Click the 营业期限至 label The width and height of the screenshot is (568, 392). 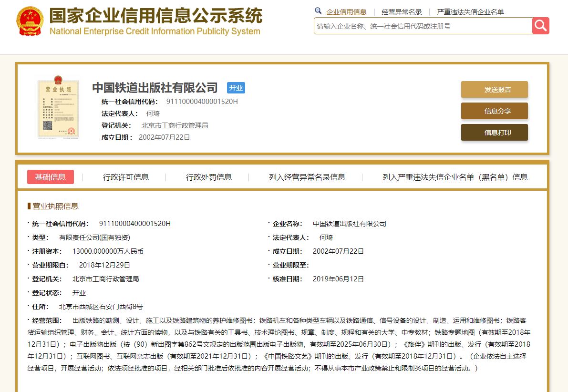(290, 265)
